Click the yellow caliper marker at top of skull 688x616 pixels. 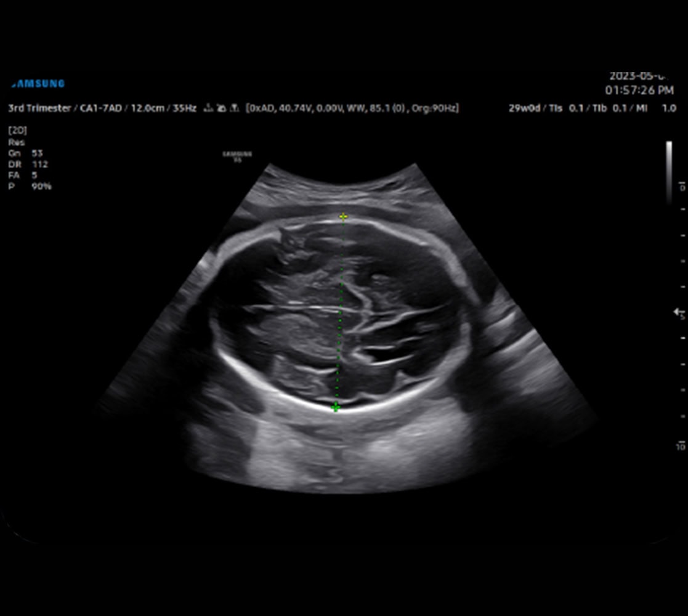[x=344, y=217]
